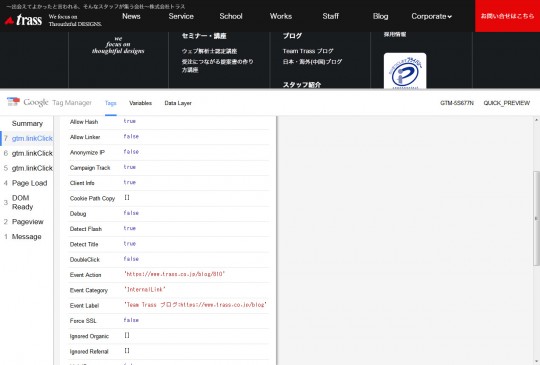
Task: Click the Cookie Path Copy property
Action: 92,198
